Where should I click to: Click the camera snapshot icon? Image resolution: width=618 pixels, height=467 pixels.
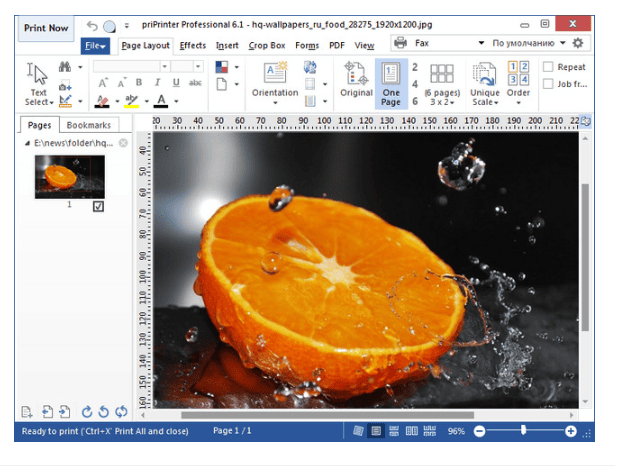coord(65,87)
